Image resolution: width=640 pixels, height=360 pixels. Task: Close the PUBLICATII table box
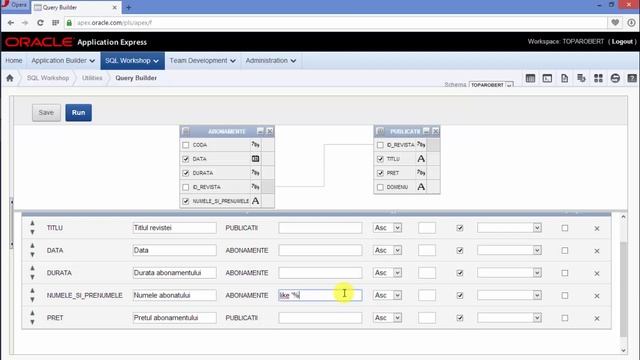pos(436,131)
